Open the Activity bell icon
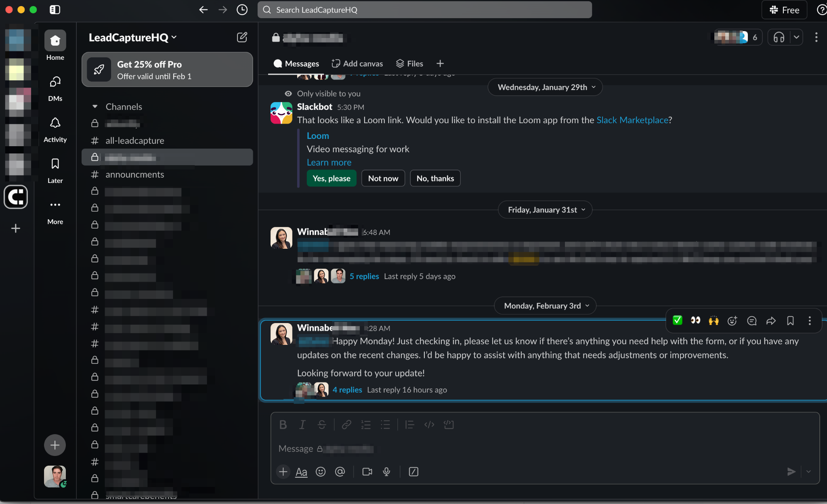This screenshot has height=504, width=827. coord(55,123)
